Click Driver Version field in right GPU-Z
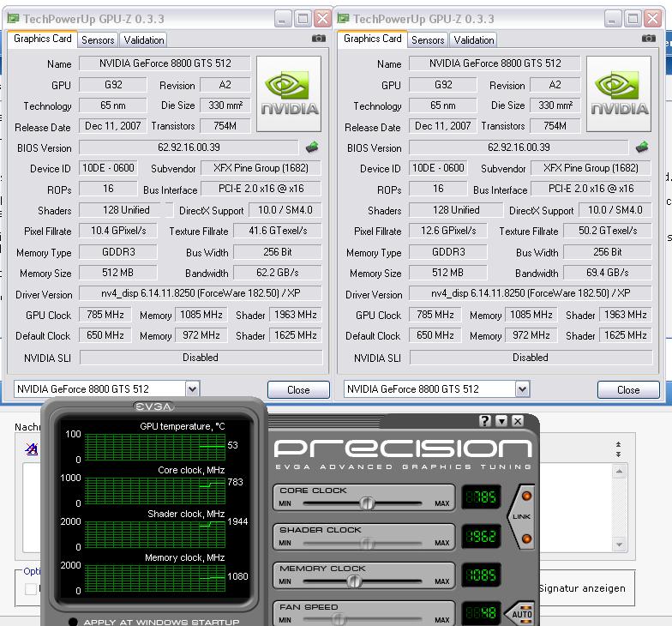Screen dimensions: 672x626 point(531,293)
